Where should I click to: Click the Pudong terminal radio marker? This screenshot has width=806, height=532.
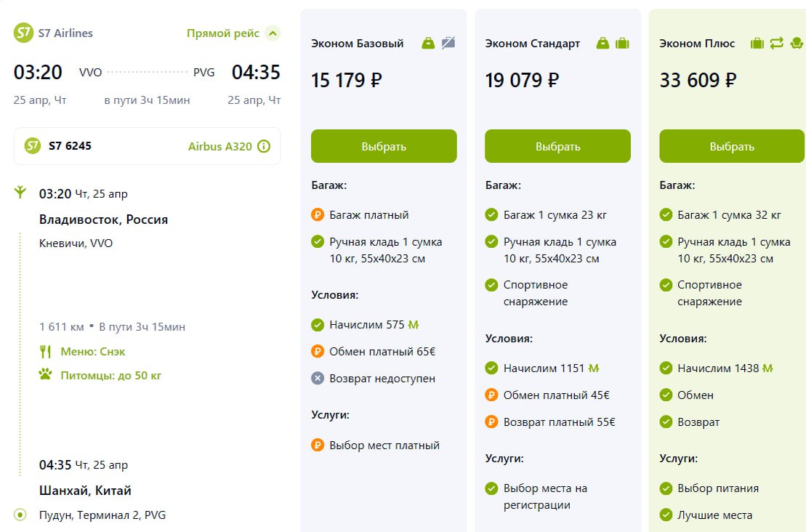pos(21,515)
